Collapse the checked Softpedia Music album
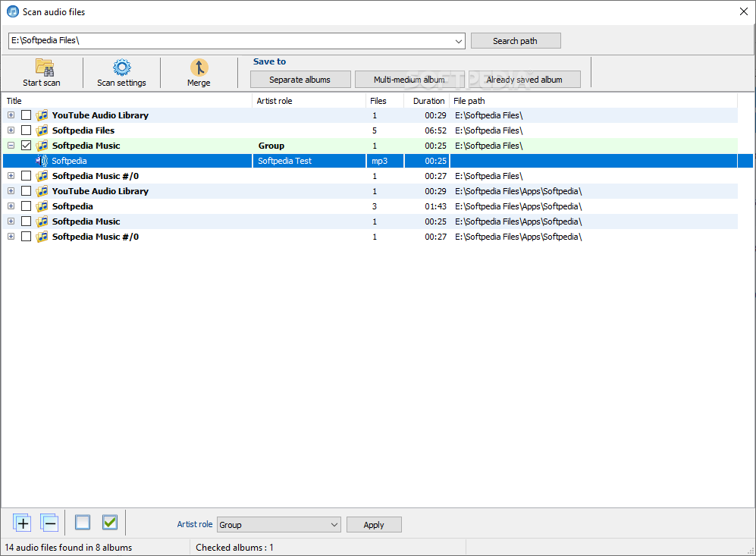Screen dimensions: 756x556 pos(11,146)
